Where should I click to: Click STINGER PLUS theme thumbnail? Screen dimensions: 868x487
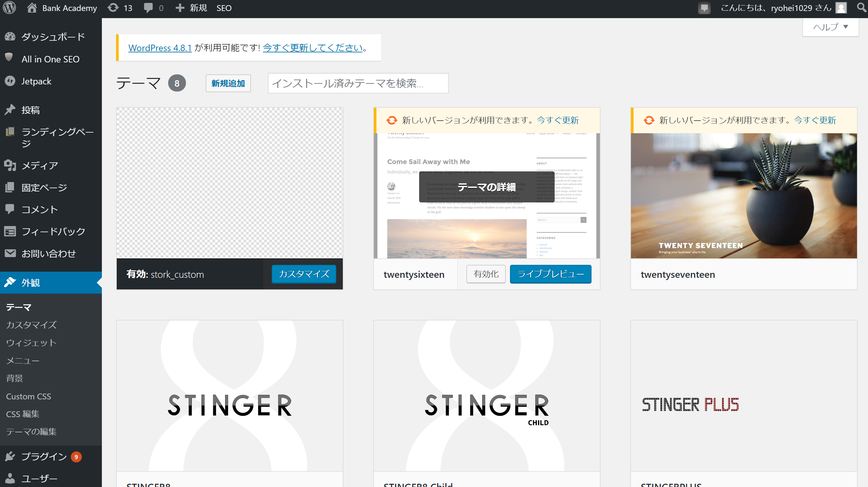pos(744,396)
